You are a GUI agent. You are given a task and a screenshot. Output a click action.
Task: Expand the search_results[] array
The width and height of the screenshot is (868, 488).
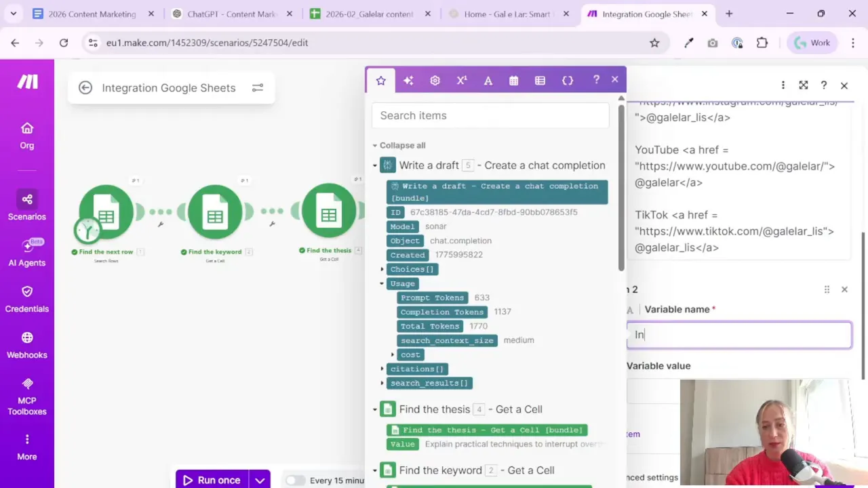[382, 383]
